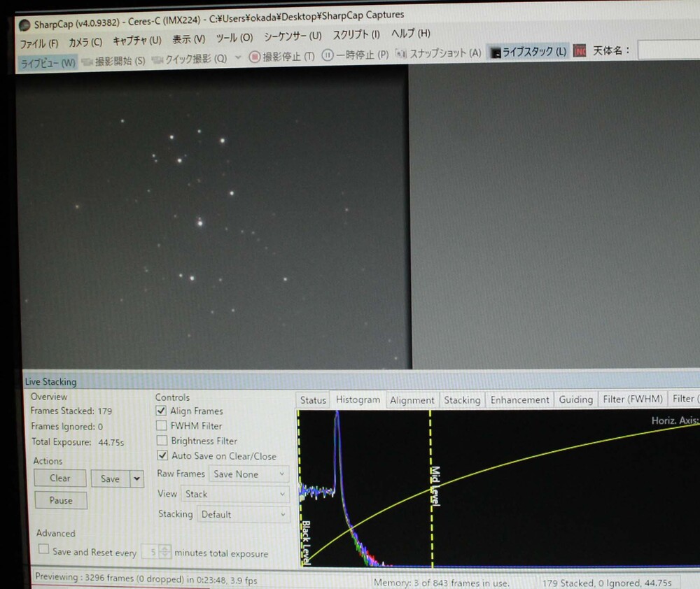Click the Start Capture (撮影開始) toolbar icon

tap(87, 61)
